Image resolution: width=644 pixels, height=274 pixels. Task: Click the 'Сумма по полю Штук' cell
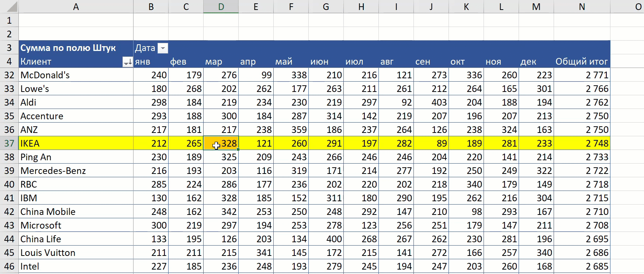(x=76, y=48)
